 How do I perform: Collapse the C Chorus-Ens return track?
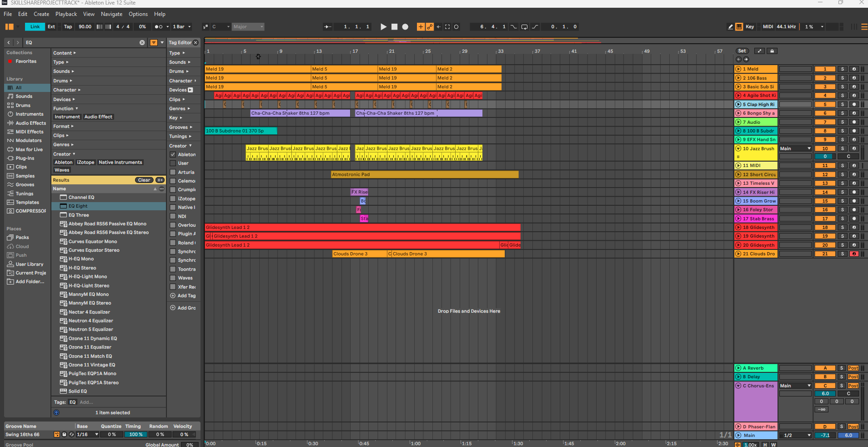click(x=738, y=386)
